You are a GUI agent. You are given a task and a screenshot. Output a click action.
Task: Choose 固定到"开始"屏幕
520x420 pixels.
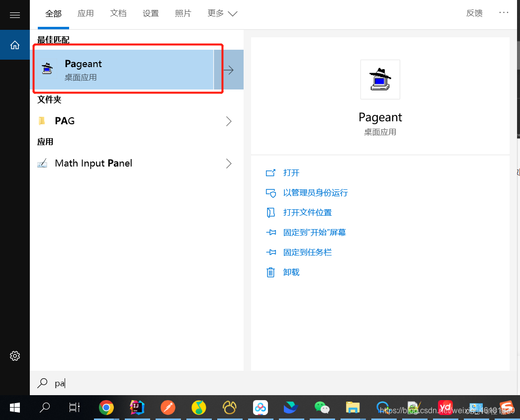314,233
